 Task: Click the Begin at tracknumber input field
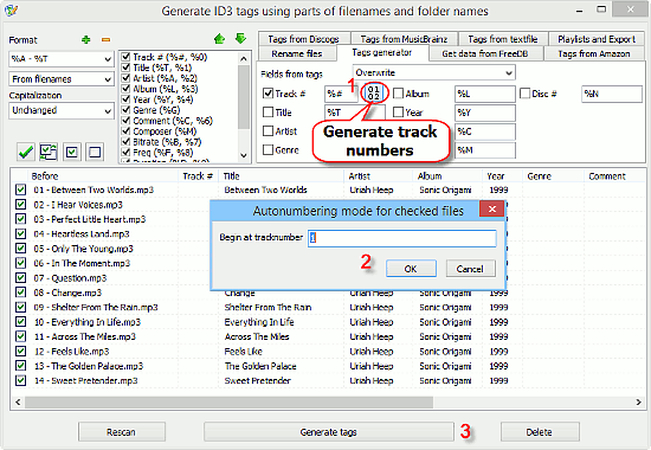pyautogui.click(x=402, y=238)
